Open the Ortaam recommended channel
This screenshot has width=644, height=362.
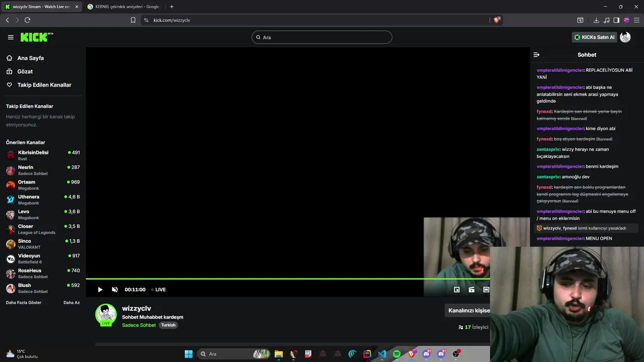tap(43, 185)
